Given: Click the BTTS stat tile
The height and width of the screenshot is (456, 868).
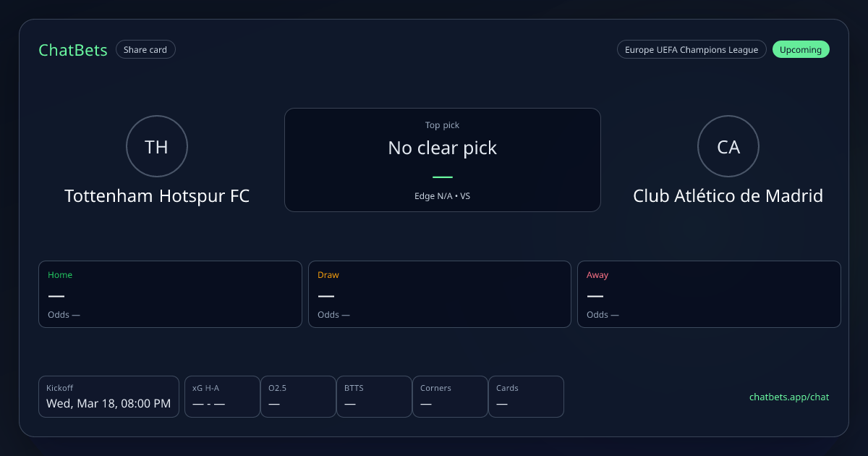Looking at the screenshot, I should pos(374,397).
